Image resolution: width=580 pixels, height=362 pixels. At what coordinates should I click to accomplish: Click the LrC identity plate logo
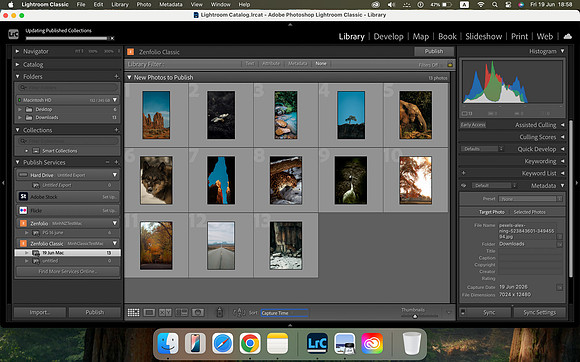[x=13, y=34]
